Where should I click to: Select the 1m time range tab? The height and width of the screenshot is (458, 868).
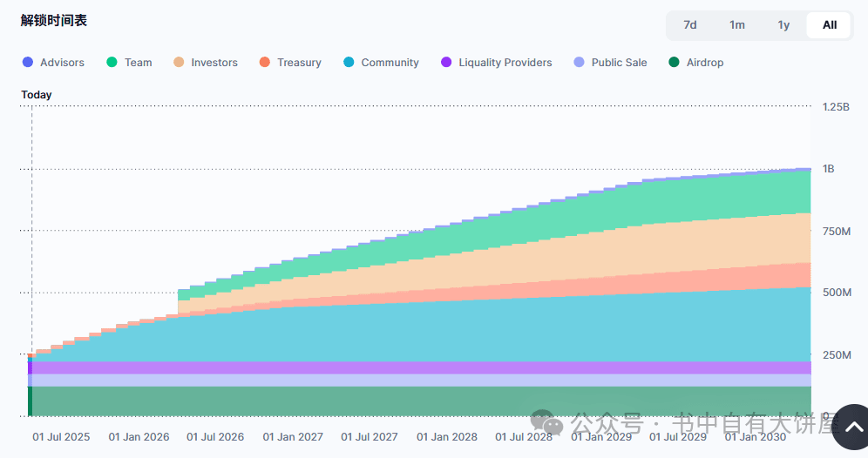pyautogui.click(x=736, y=25)
